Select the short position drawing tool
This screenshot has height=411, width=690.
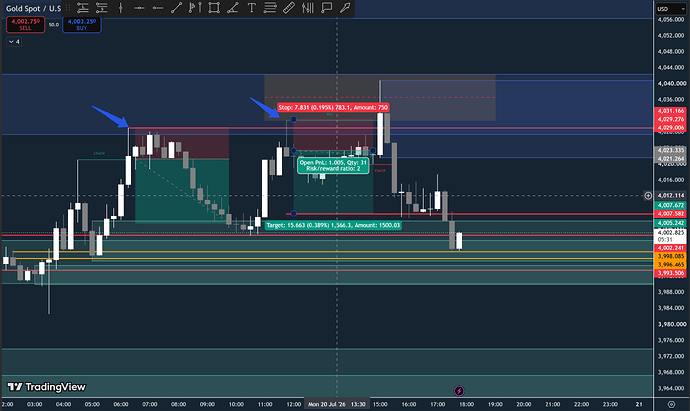click(102, 7)
